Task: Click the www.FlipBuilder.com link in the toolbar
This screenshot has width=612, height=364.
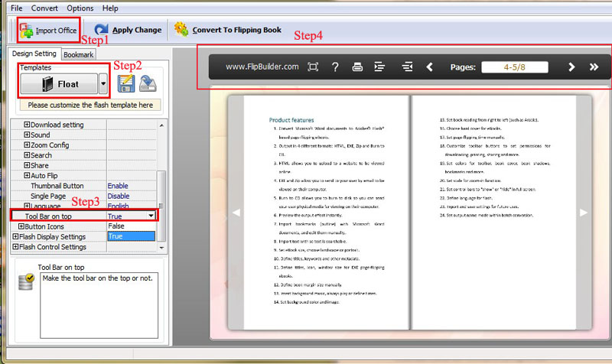Action: point(262,67)
